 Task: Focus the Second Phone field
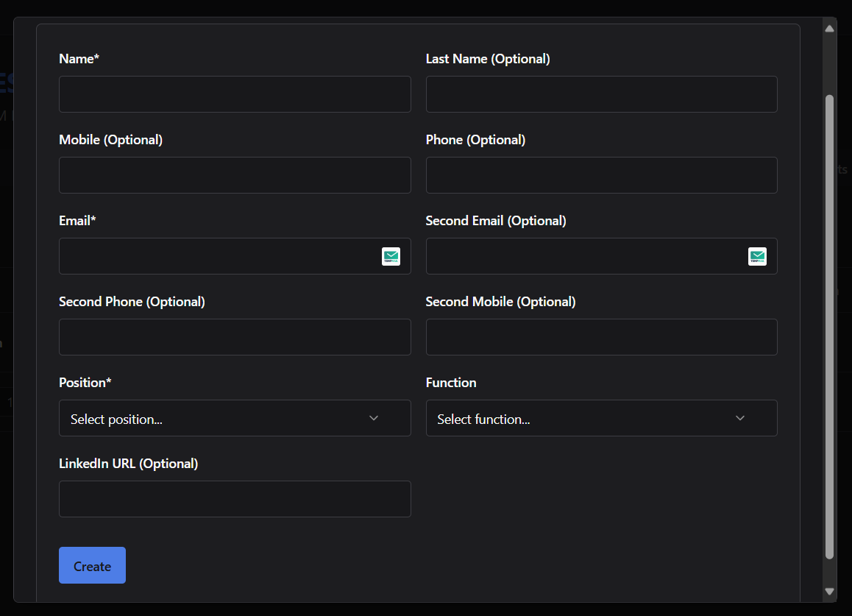click(235, 337)
